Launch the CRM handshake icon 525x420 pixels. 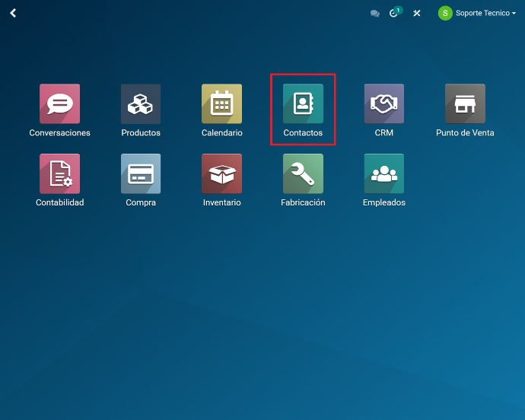click(x=383, y=104)
